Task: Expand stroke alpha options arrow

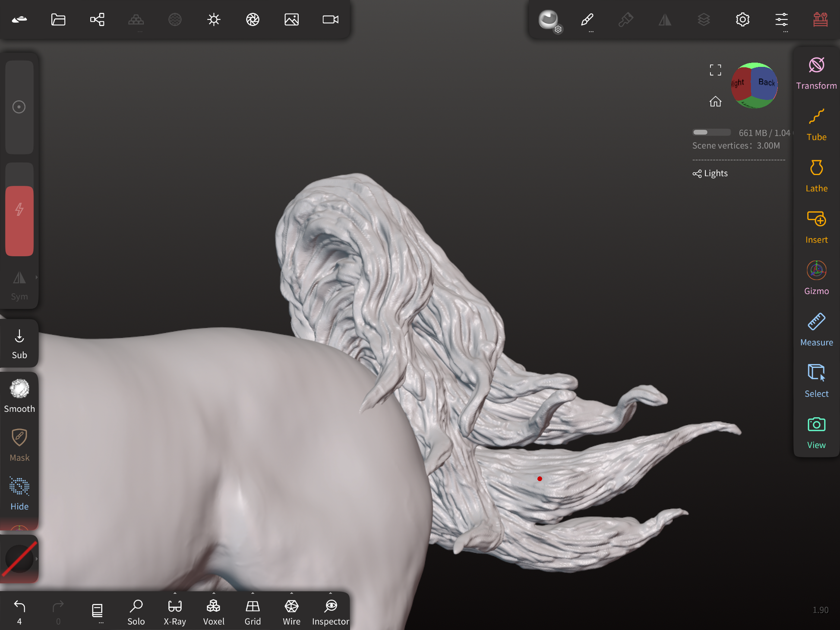Action: pyautogui.click(x=37, y=559)
